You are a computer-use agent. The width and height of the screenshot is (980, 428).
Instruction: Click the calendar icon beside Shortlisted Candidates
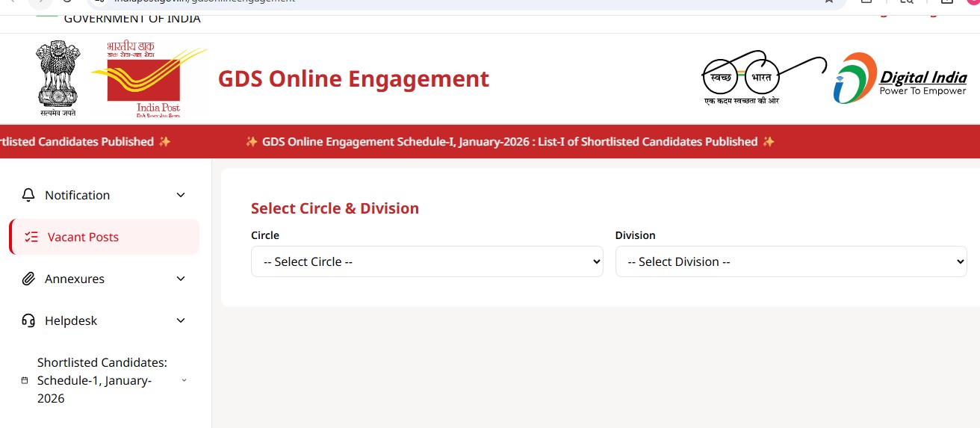click(25, 380)
